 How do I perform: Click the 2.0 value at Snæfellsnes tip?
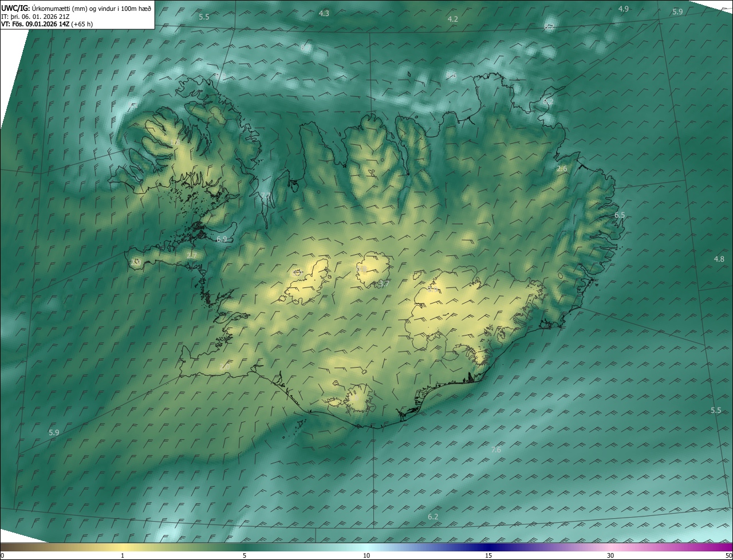pos(136,262)
